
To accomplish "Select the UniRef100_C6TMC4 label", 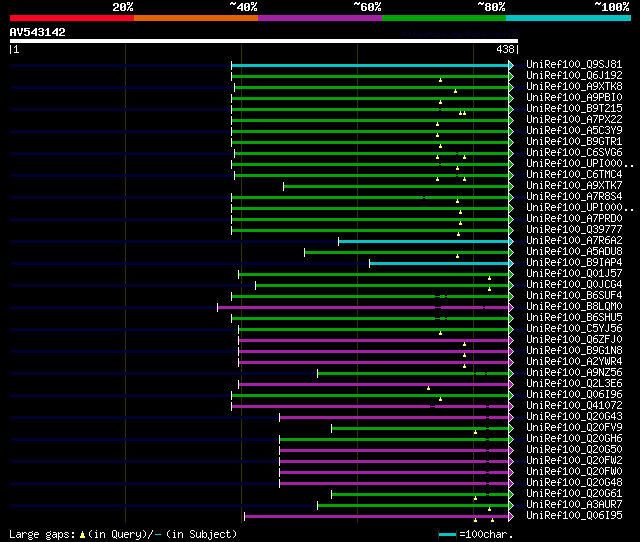I will click(574, 175).
